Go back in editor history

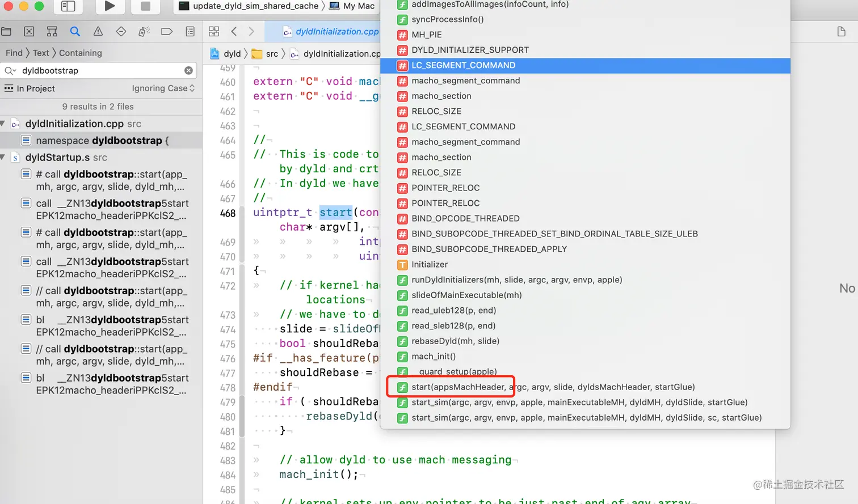pos(234,32)
